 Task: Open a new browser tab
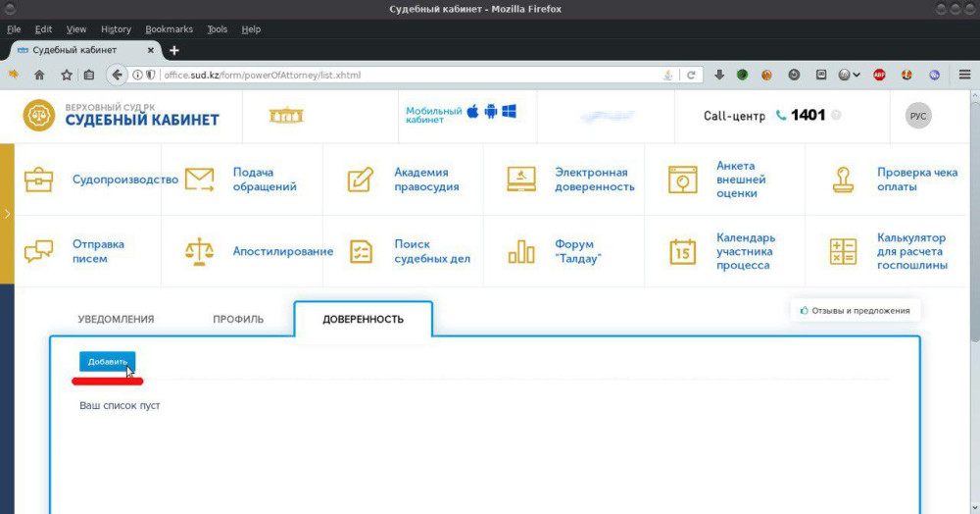(x=174, y=50)
